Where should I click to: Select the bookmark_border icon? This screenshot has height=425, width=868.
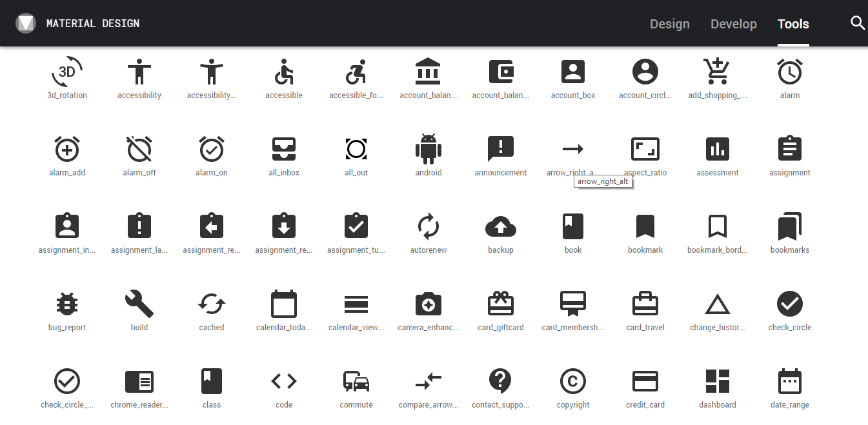coord(718,226)
